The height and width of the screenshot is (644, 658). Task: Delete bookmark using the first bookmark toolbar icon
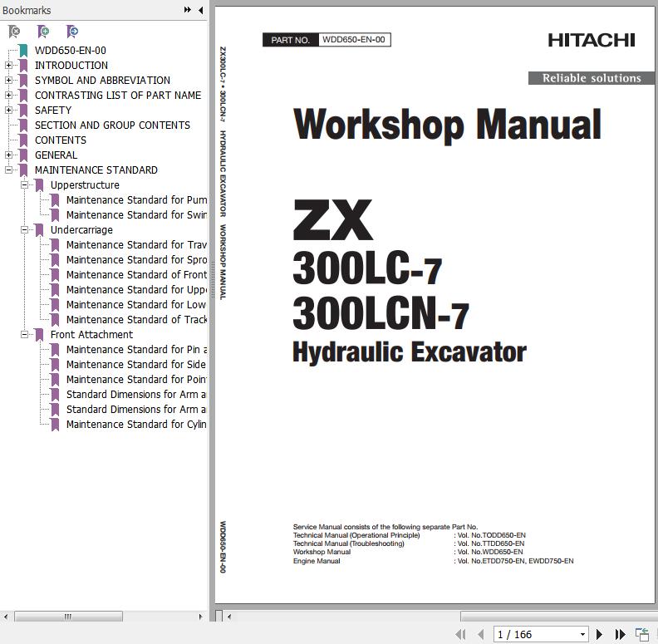click(14, 31)
